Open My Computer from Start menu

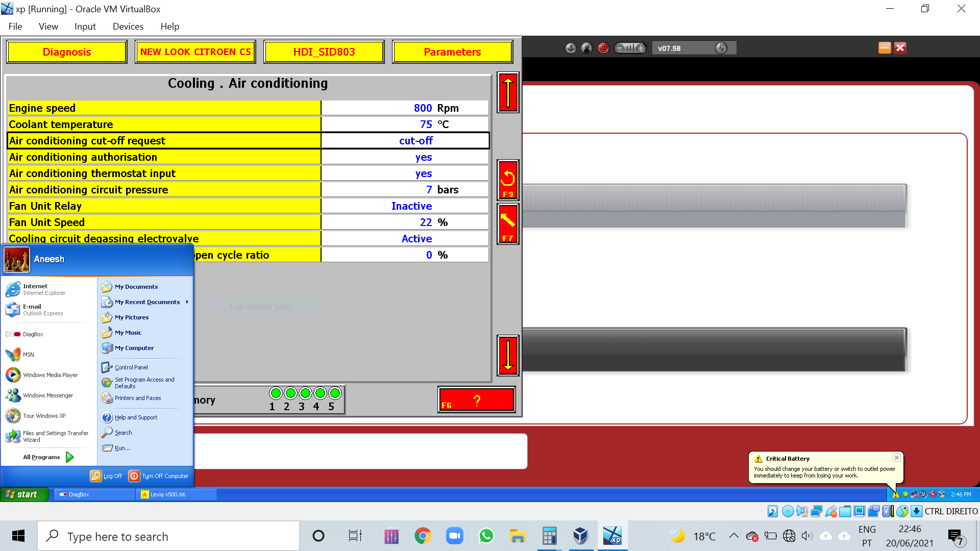click(x=145, y=348)
